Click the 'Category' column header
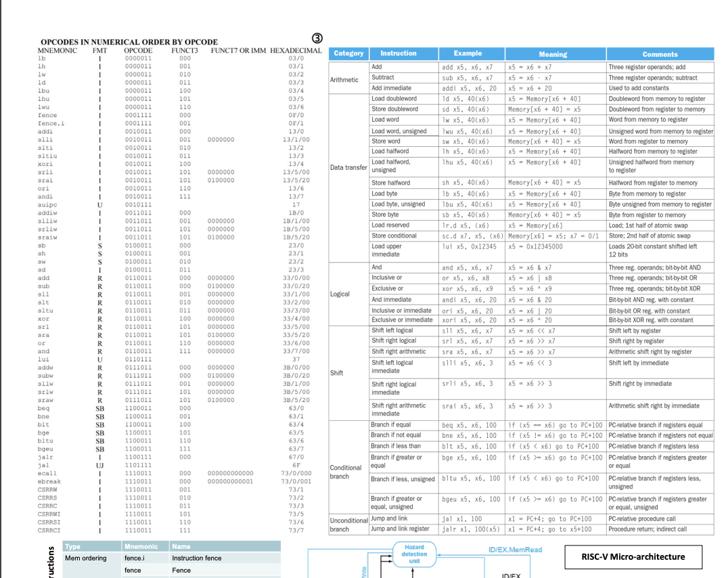The width and height of the screenshot is (728, 578). [x=348, y=53]
